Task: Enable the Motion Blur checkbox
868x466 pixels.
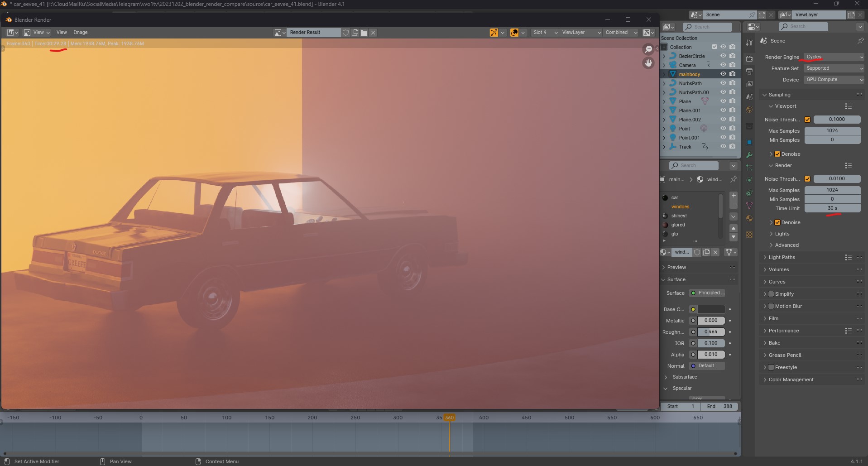Action: pyautogui.click(x=771, y=306)
